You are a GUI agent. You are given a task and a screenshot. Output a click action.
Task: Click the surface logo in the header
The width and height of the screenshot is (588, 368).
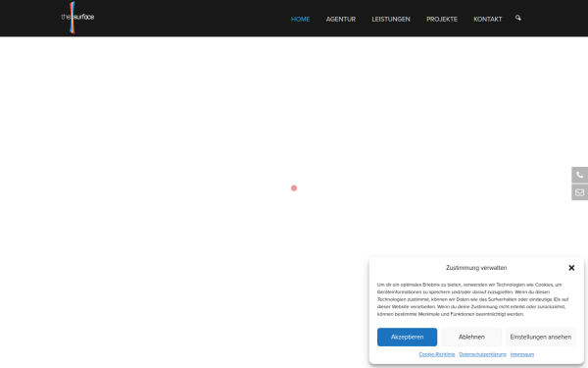pos(77,18)
